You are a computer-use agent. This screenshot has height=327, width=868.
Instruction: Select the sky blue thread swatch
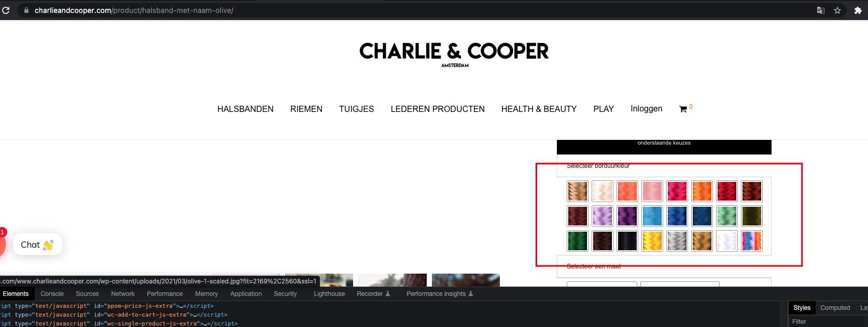652,216
